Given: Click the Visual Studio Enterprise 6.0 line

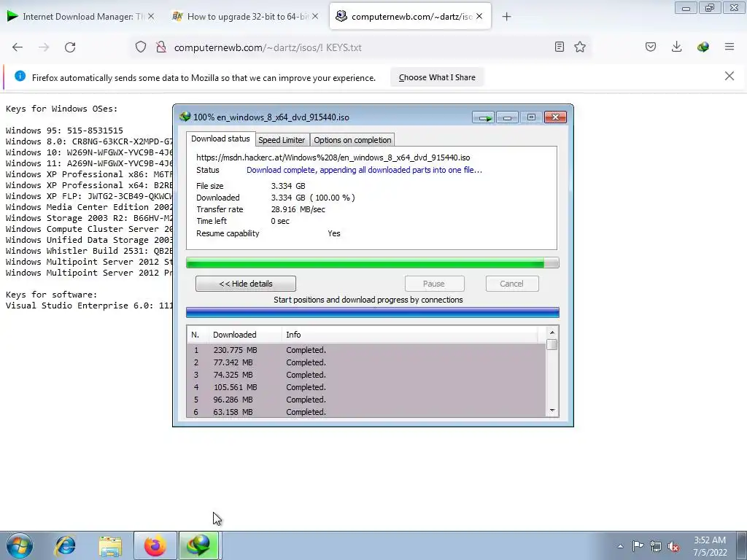Looking at the screenshot, I should click(89, 306).
